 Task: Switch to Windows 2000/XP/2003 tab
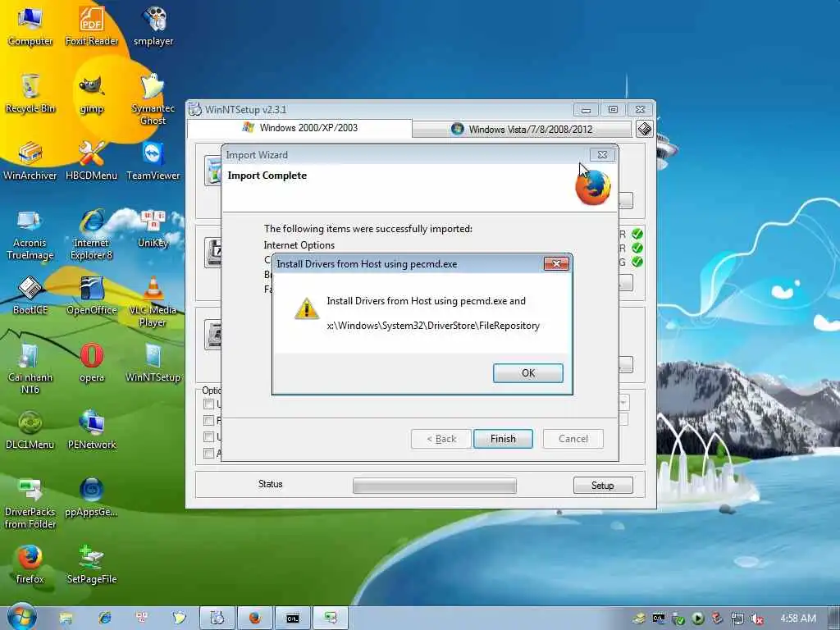pos(300,128)
